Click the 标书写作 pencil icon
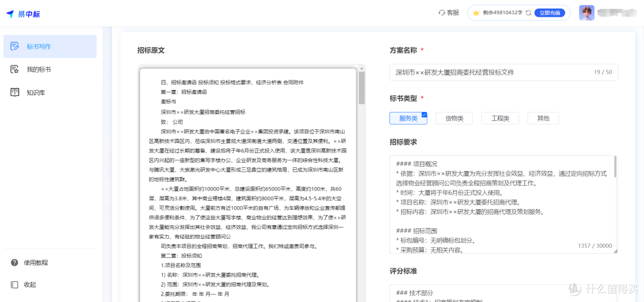The width and height of the screenshot is (644, 302). click(x=15, y=46)
